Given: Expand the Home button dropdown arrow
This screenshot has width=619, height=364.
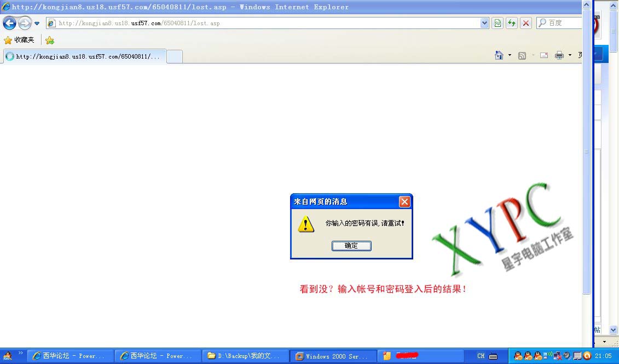Looking at the screenshot, I should 510,55.
